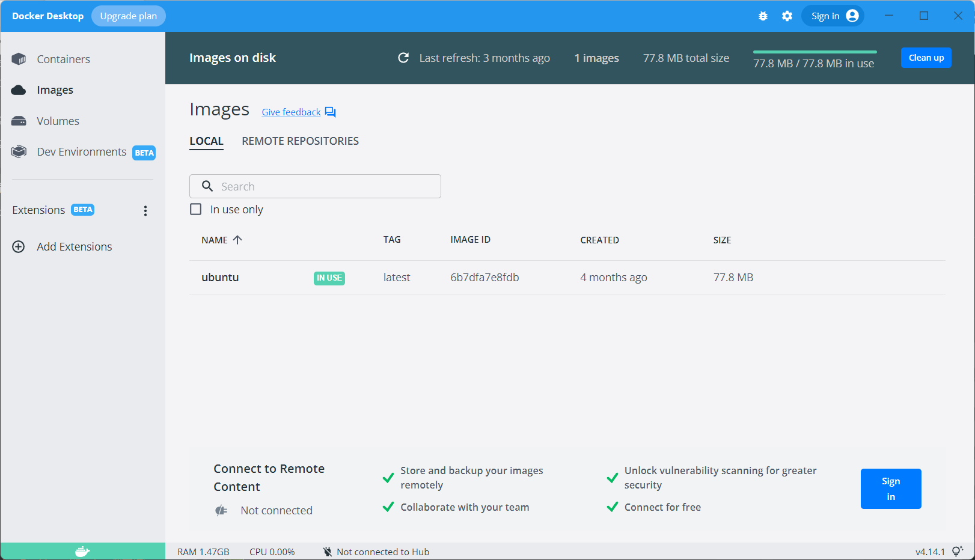Click the Images cloud icon in sidebar
Screen dimensions: 975x560
click(x=19, y=90)
